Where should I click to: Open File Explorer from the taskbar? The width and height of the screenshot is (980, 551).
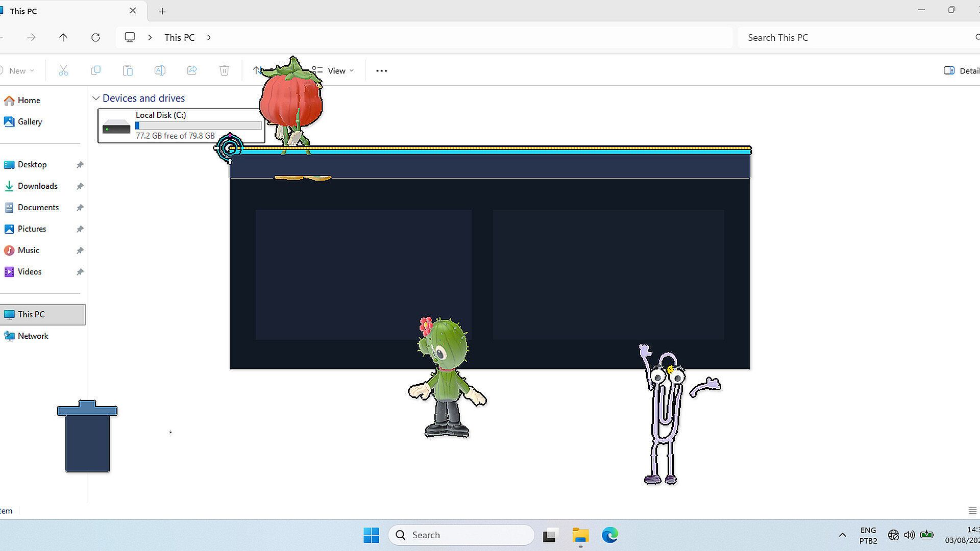580,535
